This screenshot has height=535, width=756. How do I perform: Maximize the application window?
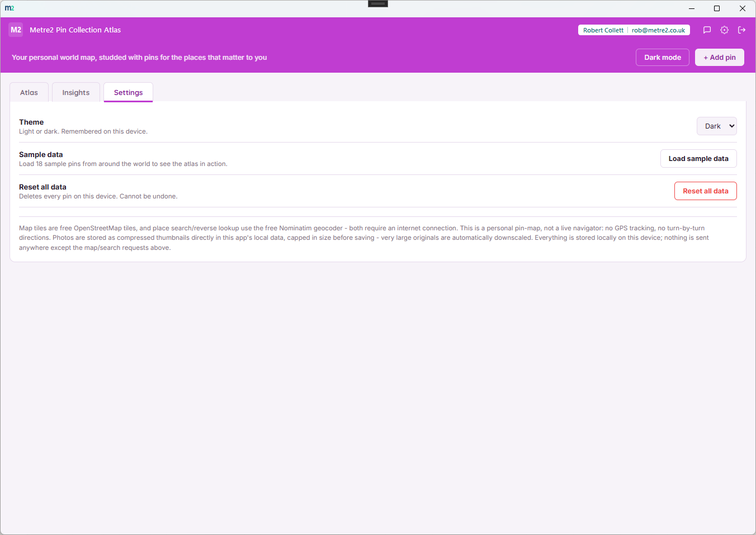coord(717,8)
